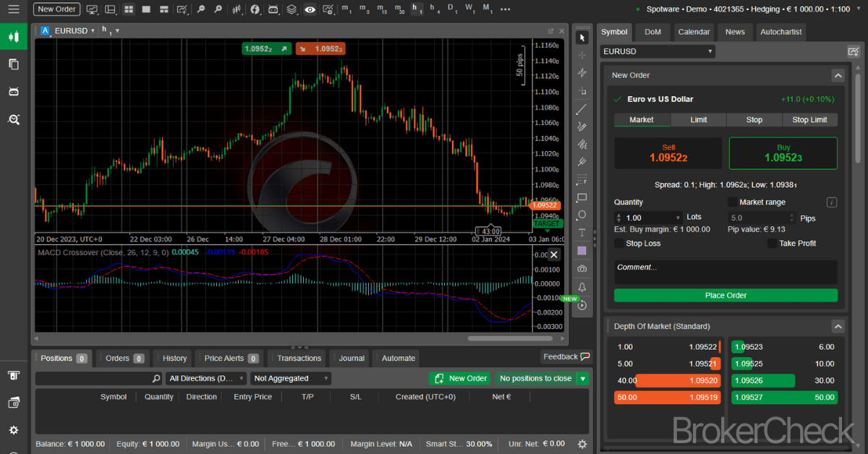The width and height of the screenshot is (868, 454).
Task: Open the purple drawing color swatch
Action: (582, 251)
